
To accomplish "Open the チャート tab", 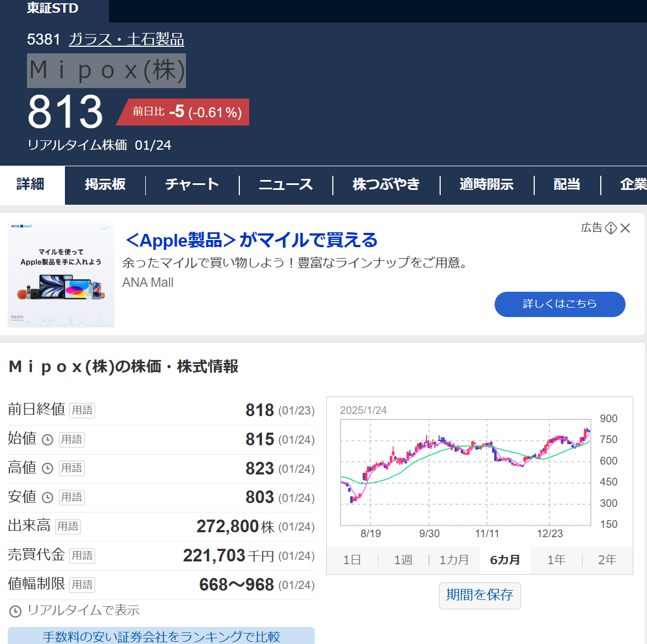I will 192,185.
